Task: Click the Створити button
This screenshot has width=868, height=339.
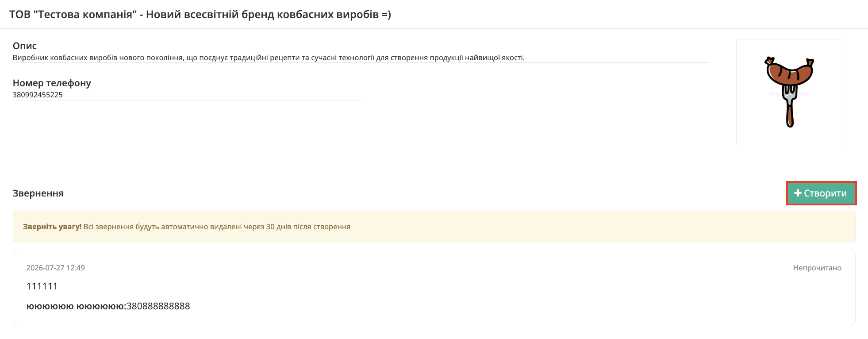Action: tap(821, 193)
